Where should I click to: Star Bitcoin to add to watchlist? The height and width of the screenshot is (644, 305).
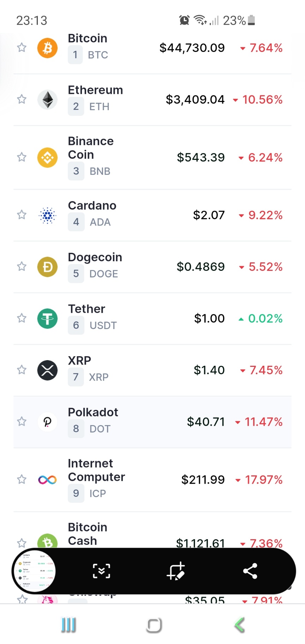(x=22, y=47)
